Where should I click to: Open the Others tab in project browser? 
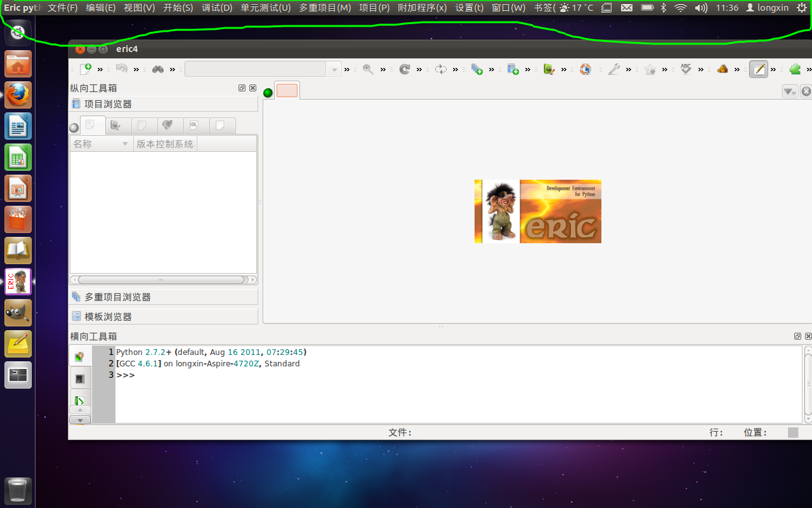point(222,126)
